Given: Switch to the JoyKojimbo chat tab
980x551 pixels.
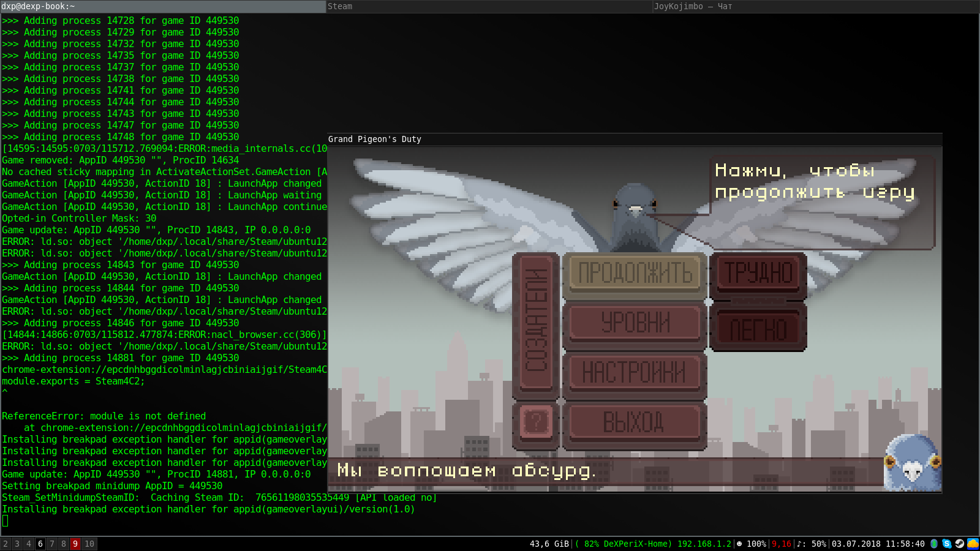Looking at the screenshot, I should [815, 6].
